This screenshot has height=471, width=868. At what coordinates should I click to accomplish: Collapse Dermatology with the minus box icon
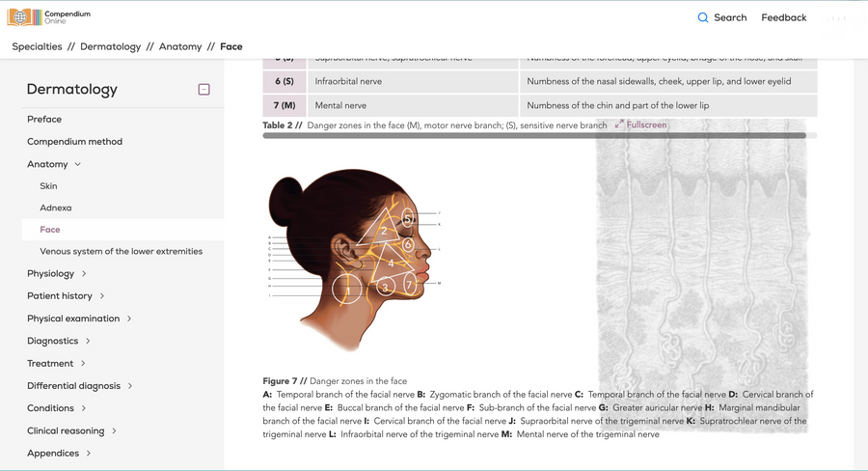pos(203,89)
